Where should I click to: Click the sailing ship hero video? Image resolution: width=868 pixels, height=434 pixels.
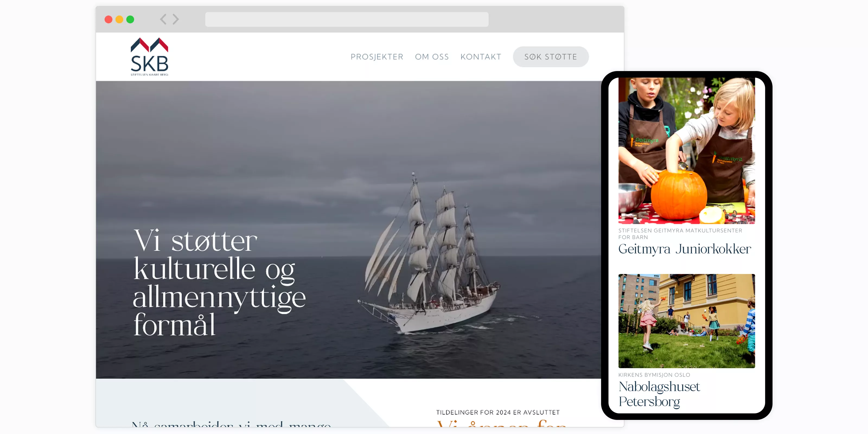click(x=348, y=229)
